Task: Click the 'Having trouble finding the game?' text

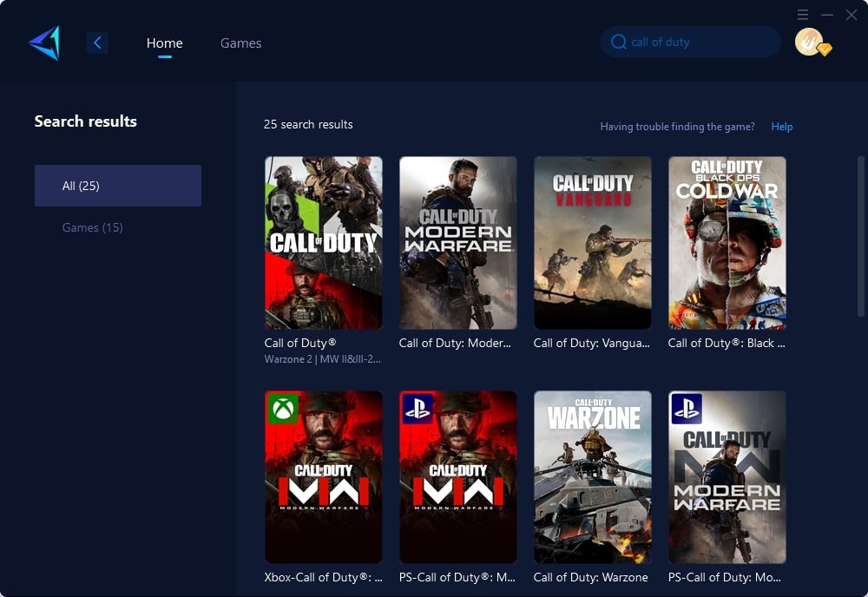Action: (678, 127)
